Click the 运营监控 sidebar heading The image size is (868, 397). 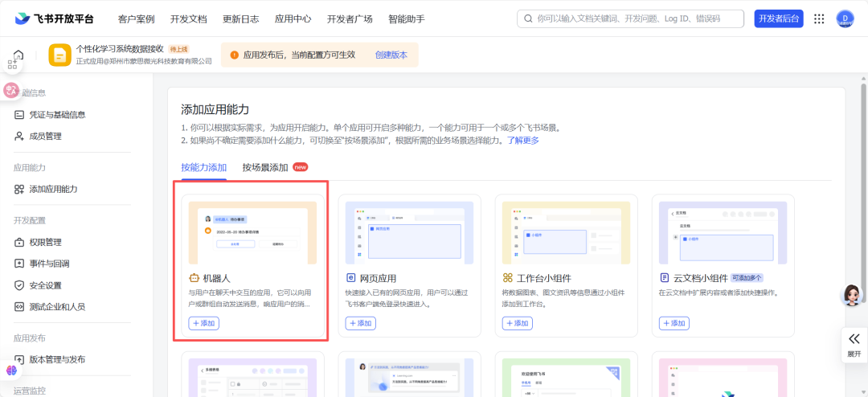coord(30,391)
